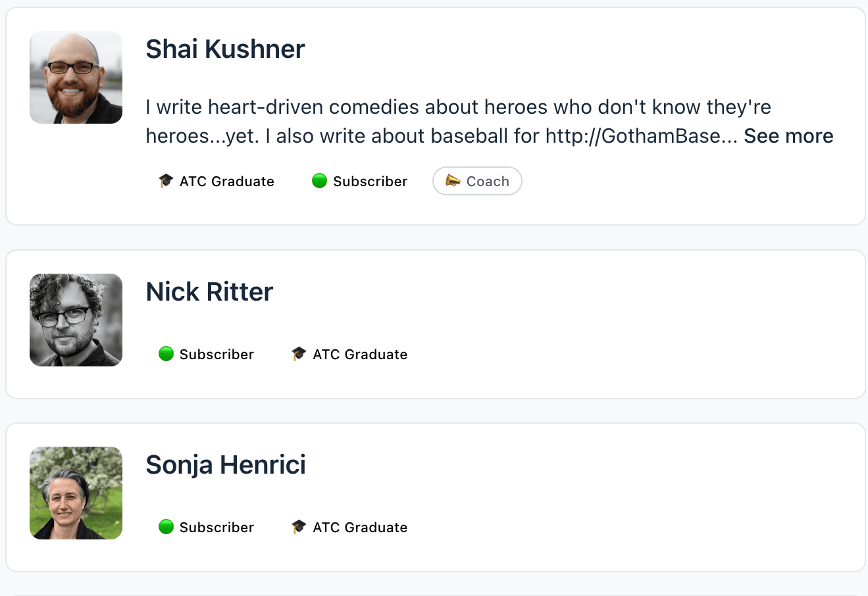
Task: Click Sonja Henrici's green subscriber dot
Action: (166, 527)
